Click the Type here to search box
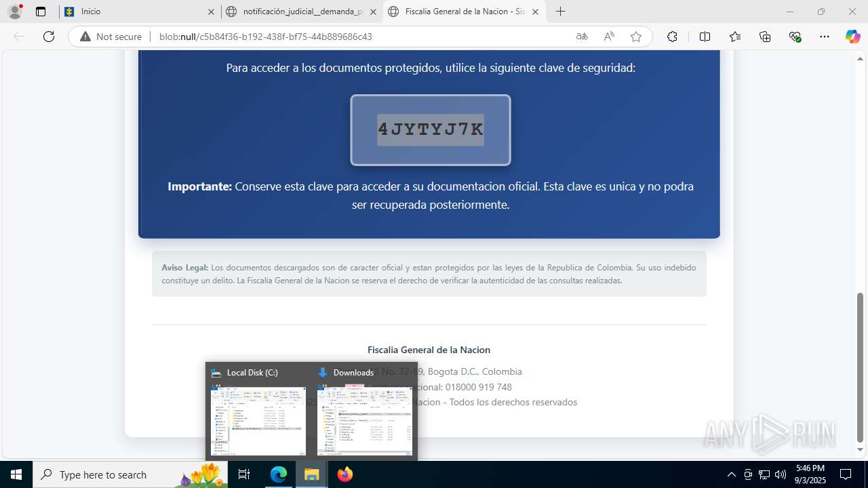 [131, 474]
